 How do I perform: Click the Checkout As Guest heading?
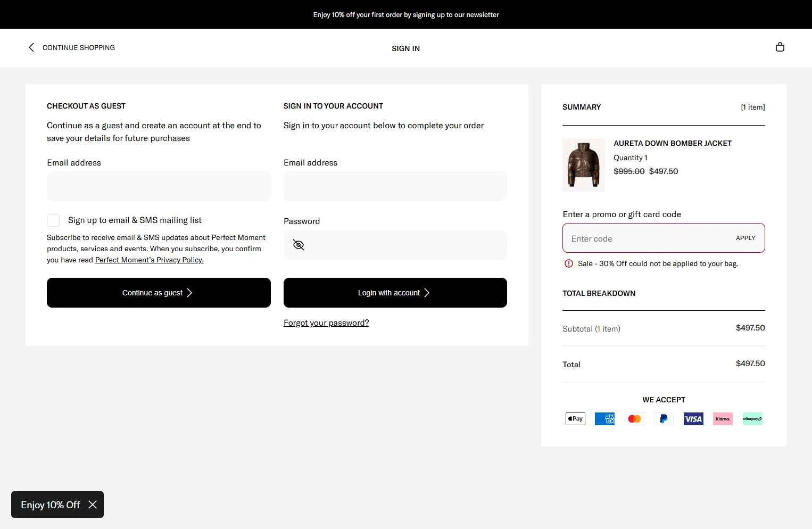[x=86, y=106]
